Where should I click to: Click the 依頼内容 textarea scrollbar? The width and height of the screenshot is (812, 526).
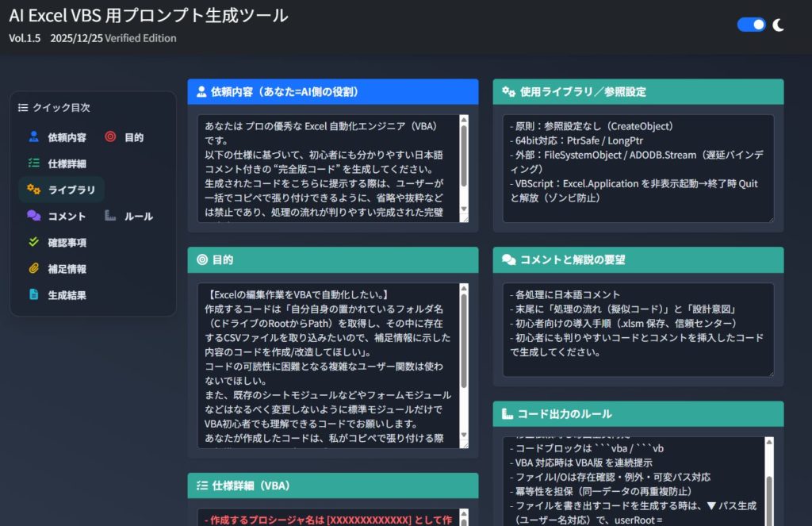(464, 159)
